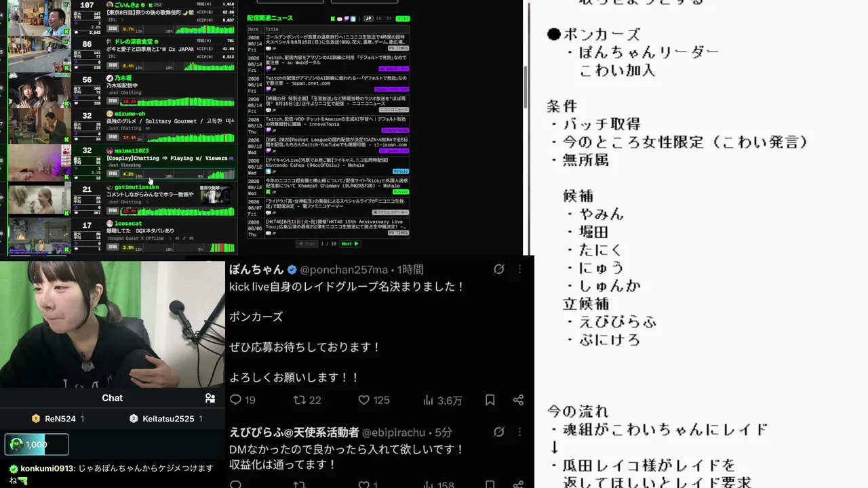
Task: Click the PR TIMES tag on ゴールデンボンバー news
Action: pyautogui.click(x=398, y=49)
